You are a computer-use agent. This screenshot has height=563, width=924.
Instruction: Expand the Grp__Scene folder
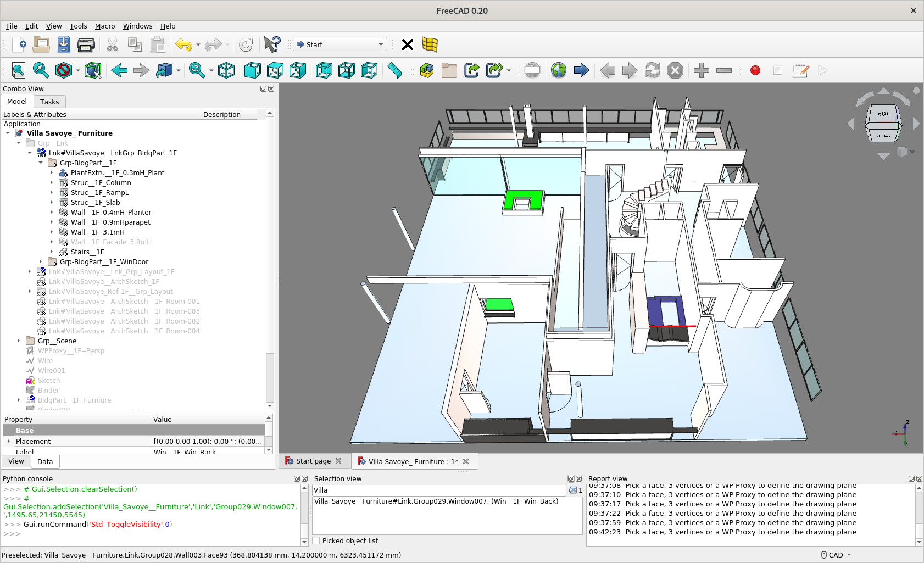coord(19,341)
